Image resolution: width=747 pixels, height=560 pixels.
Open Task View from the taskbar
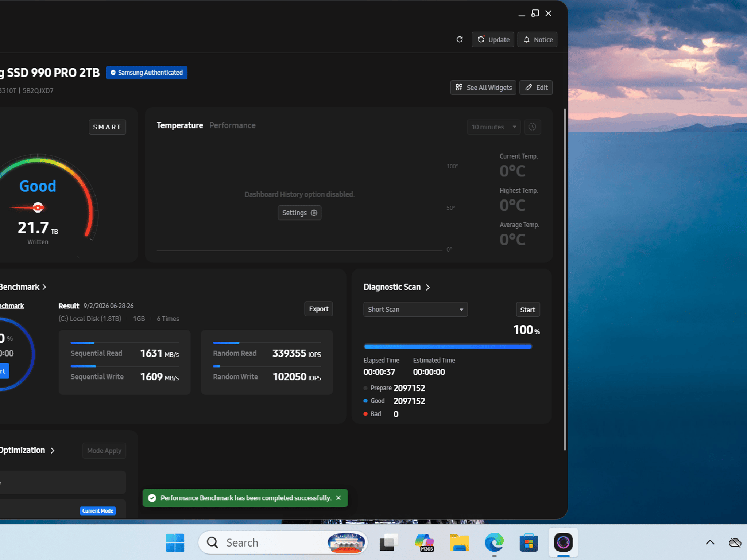coord(389,543)
